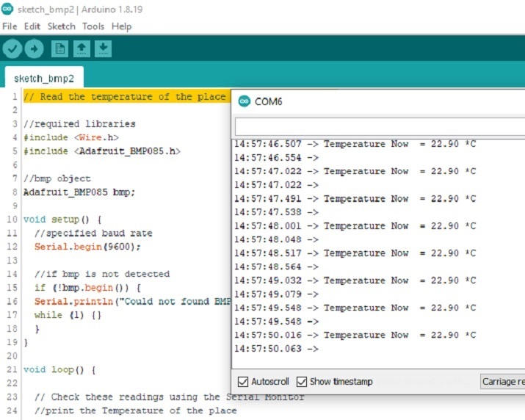Image resolution: width=525 pixels, height=420 pixels.
Task: Click the COM6 window Arduino icon
Action: click(x=245, y=101)
